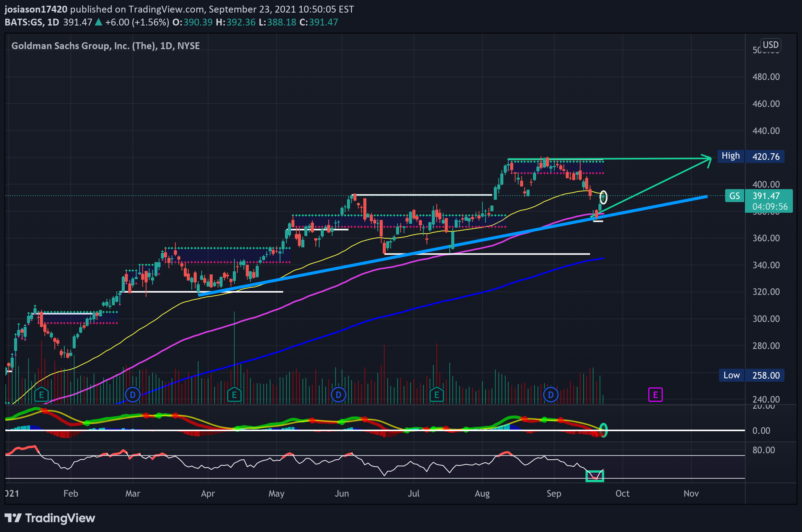Click the closing price C:391.47 value
Image resolution: width=802 pixels, height=532 pixels.
pyautogui.click(x=319, y=22)
